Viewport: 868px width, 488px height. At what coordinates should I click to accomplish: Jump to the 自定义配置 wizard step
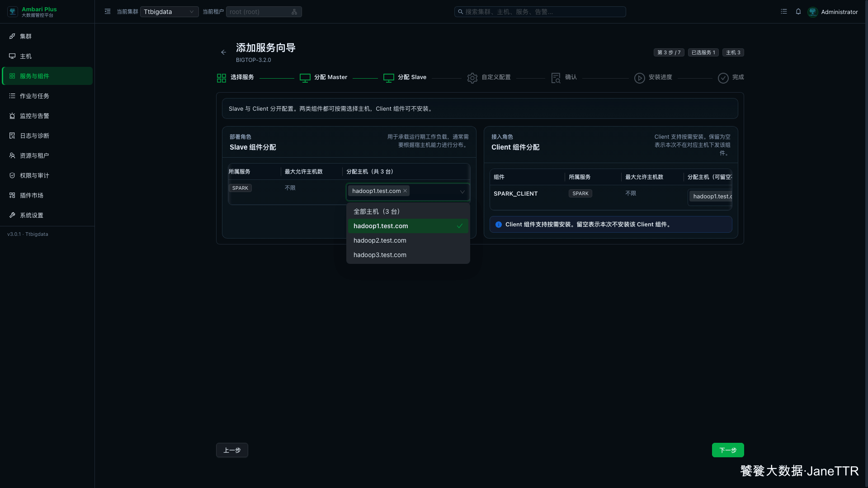point(489,78)
